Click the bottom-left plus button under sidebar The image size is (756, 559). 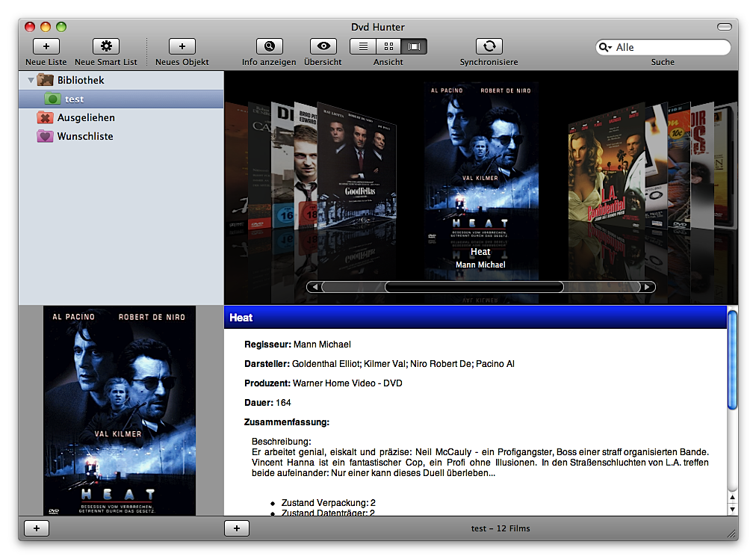coord(37,528)
